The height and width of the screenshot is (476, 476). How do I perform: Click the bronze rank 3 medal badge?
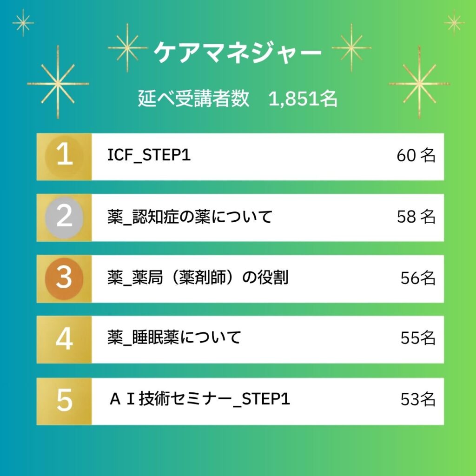[x=64, y=279]
